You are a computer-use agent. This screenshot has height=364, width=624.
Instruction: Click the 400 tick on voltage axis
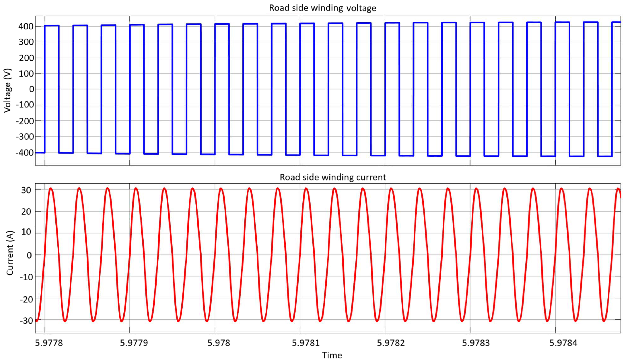click(x=26, y=26)
